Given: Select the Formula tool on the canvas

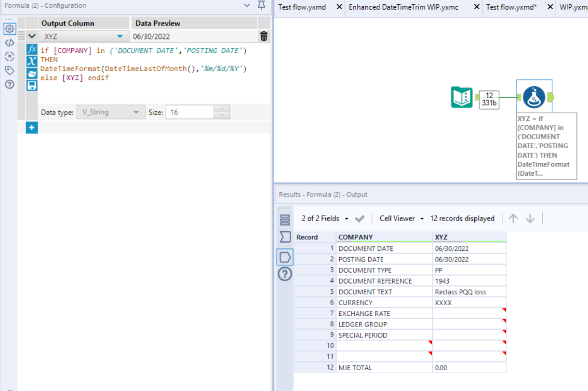Looking at the screenshot, I should [x=534, y=97].
